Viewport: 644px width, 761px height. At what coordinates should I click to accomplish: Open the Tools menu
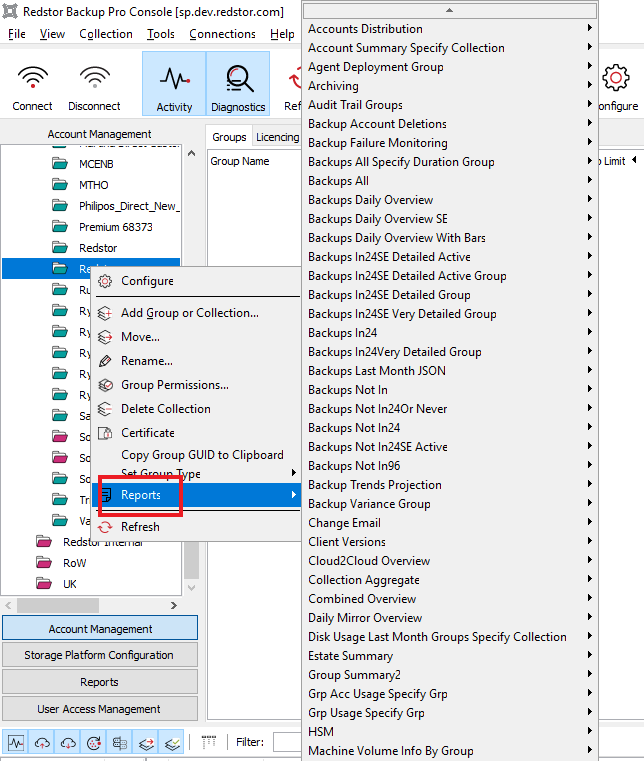coord(161,34)
